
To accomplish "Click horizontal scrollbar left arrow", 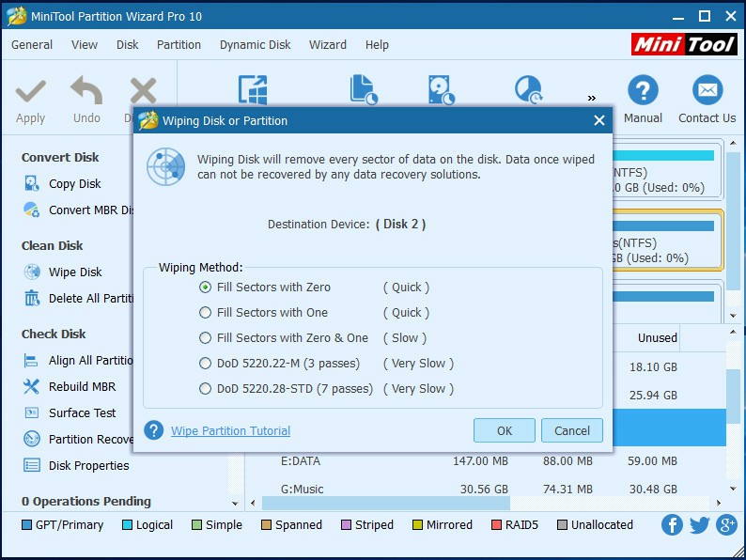I will click(253, 503).
